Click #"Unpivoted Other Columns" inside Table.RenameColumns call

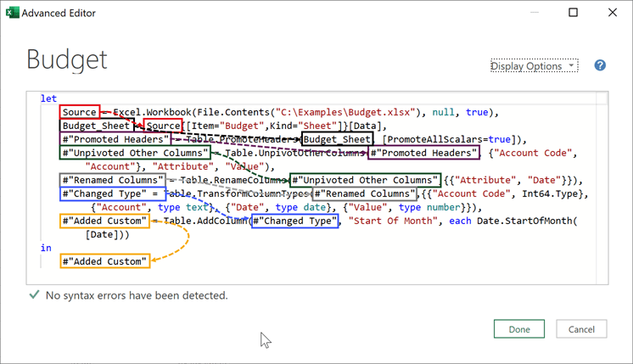365,180
